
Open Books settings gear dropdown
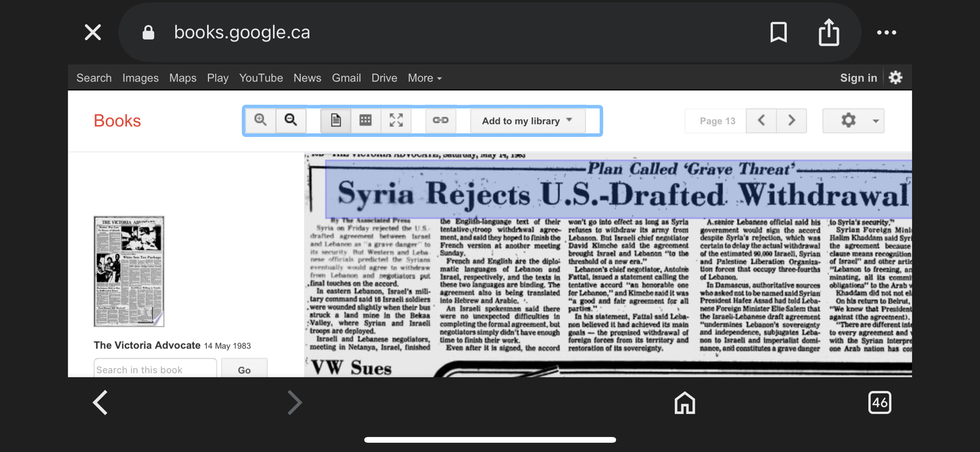(853, 120)
